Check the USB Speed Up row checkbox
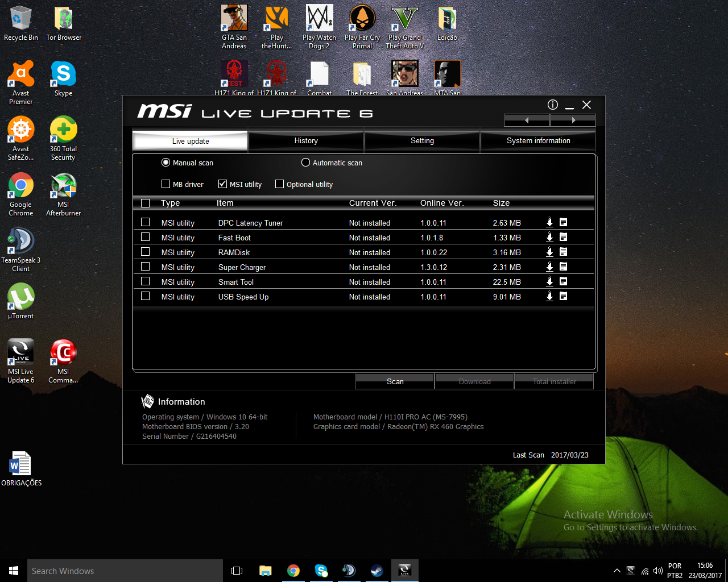The image size is (728, 582). [146, 296]
